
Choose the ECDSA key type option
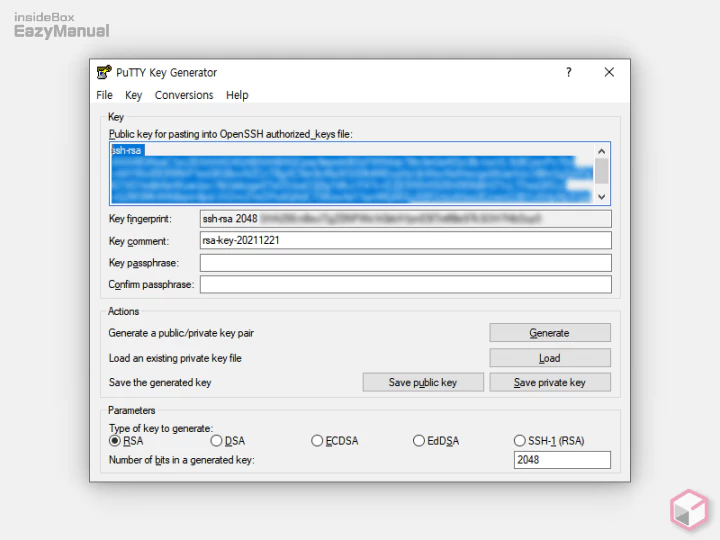[x=317, y=440]
